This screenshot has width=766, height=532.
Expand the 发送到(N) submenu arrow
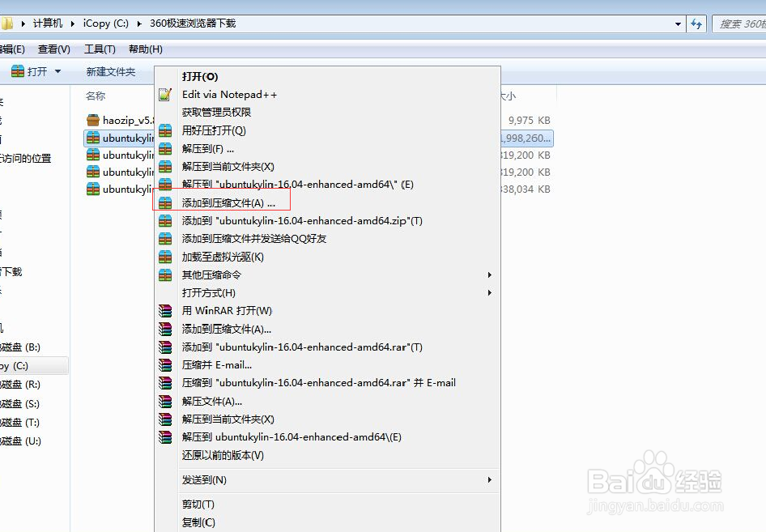[490, 479]
